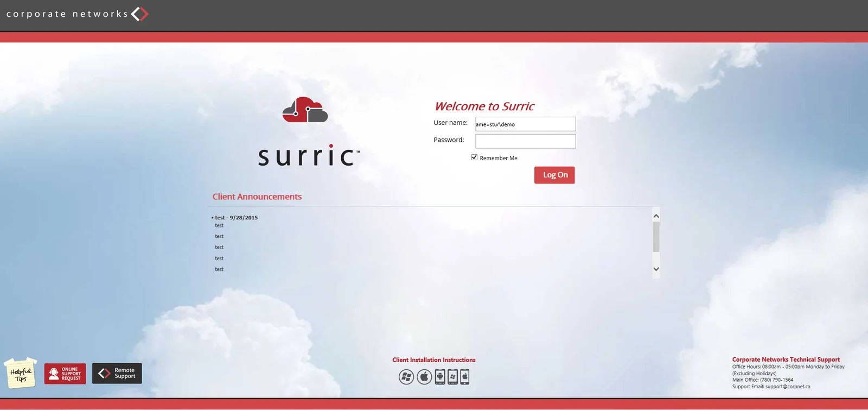Viewport: 868px width, 410px height.
Task: Open iPhone client installation instructions
Action: pos(465,376)
